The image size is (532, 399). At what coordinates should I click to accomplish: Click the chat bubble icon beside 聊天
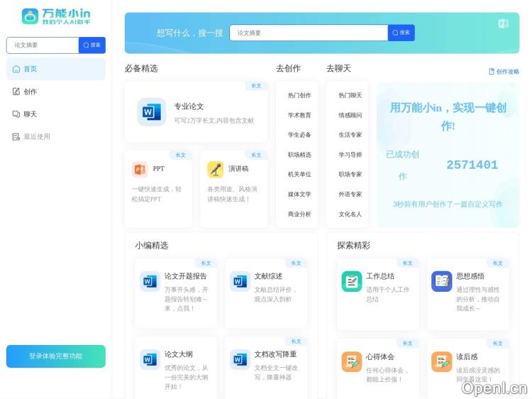16,114
